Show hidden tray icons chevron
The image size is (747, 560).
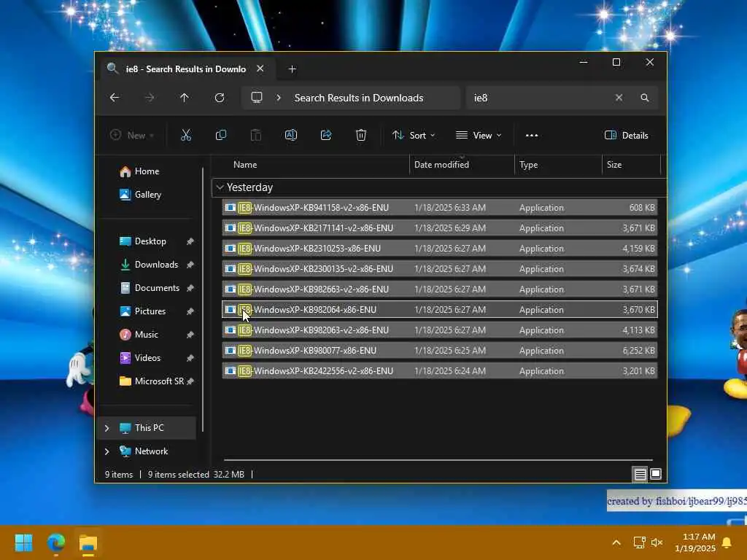[x=616, y=542]
